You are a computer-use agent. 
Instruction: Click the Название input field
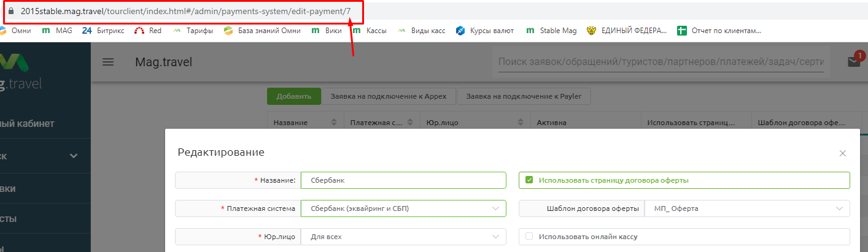pyautogui.click(x=403, y=180)
